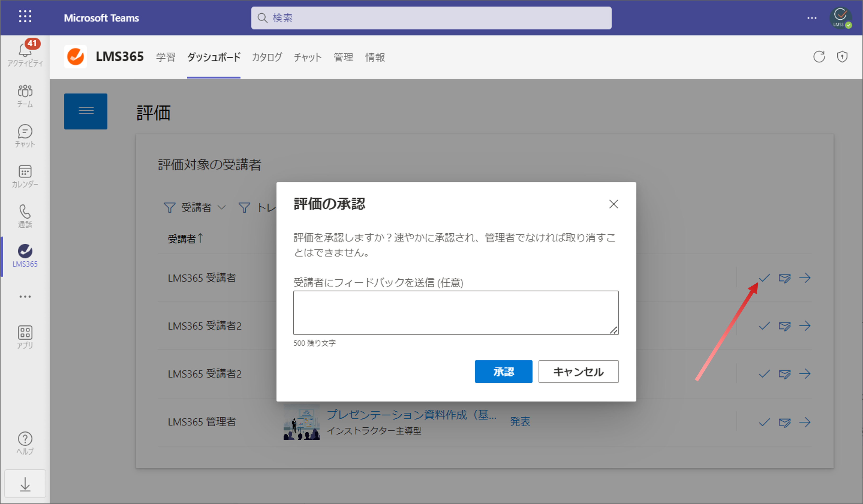Image resolution: width=863 pixels, height=504 pixels.
Task: Switch to the 管理 tab
Action: pos(343,57)
